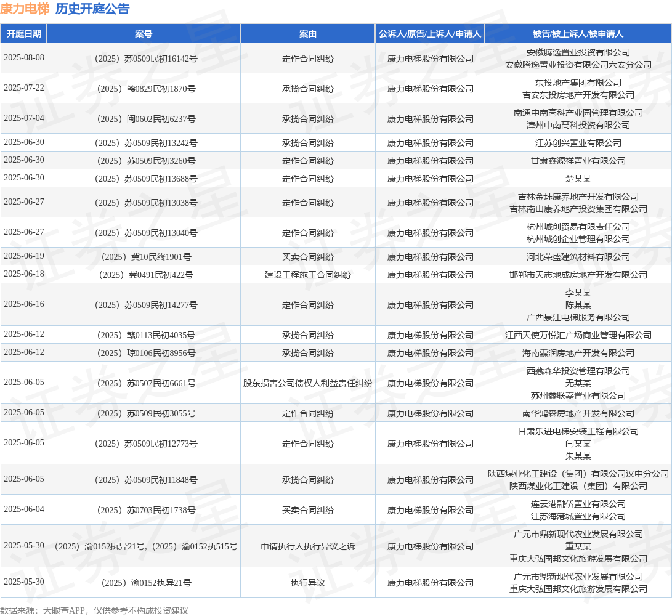Screen dimensions: 672x616
Task: Click the 案号 column header
Action: [x=144, y=34]
